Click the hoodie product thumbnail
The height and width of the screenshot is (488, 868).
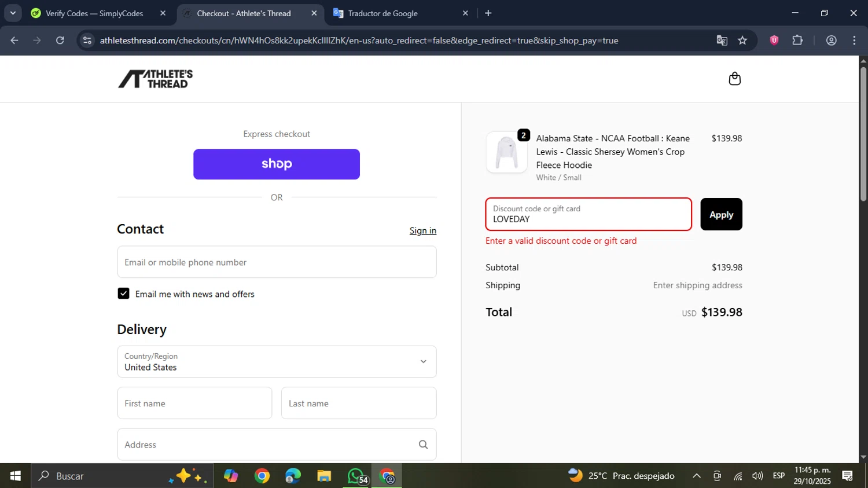click(x=506, y=152)
